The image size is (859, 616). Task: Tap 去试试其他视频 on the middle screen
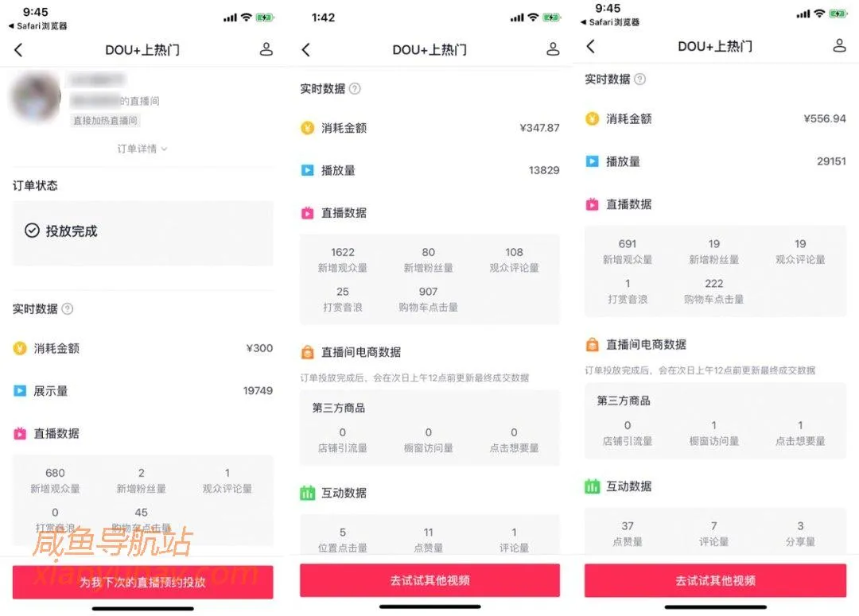(429, 580)
